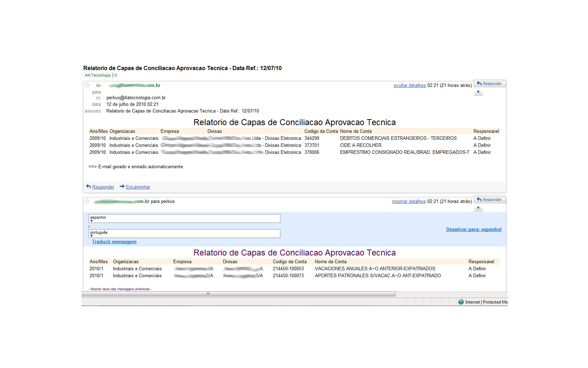Click 'Responsavel' header in second table
This screenshot has width=588, height=368.
click(481, 262)
